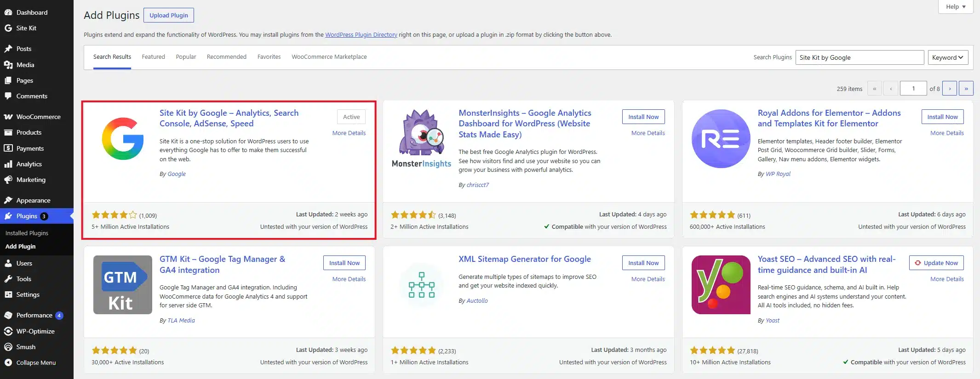Click the Users icon in the sidebar

click(x=8, y=263)
